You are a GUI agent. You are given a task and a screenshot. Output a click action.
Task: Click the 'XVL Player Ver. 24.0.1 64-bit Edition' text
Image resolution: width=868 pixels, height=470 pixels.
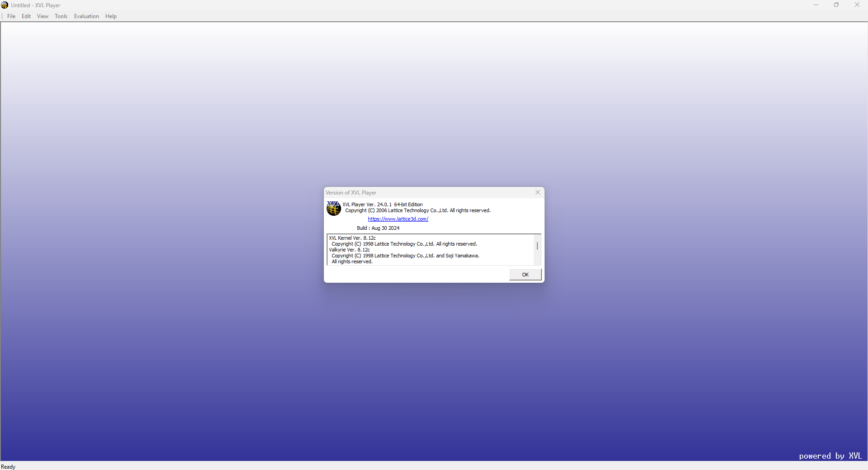[x=383, y=204]
